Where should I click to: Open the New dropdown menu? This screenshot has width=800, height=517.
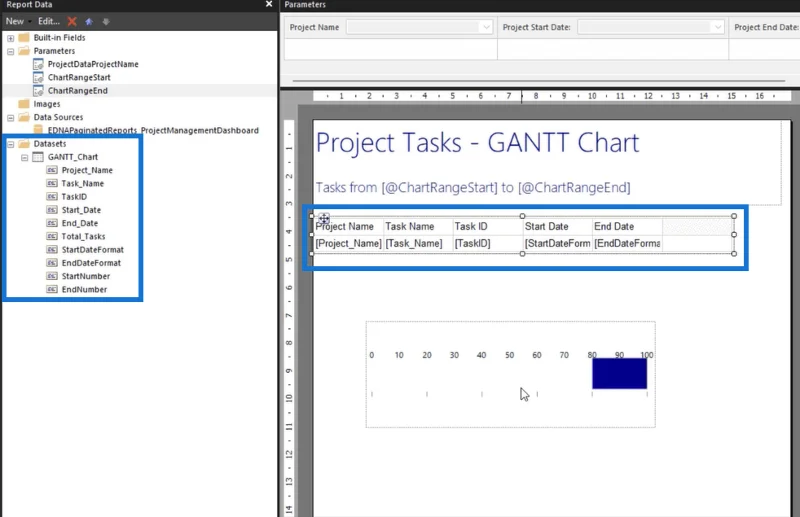18,21
